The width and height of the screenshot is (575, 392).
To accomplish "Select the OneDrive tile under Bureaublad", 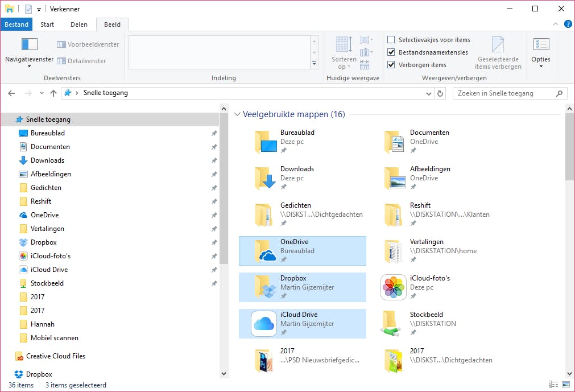I will coord(303,251).
